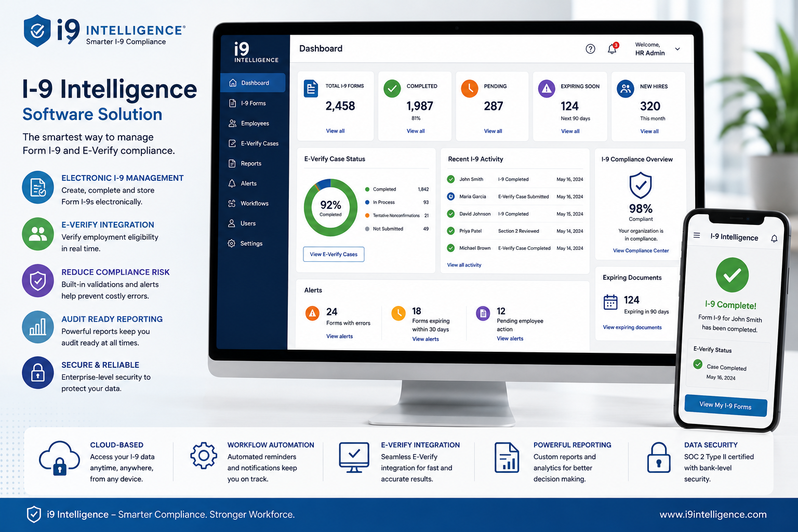View all under the Pending card
This screenshot has height=532, width=798.
pos(493,131)
